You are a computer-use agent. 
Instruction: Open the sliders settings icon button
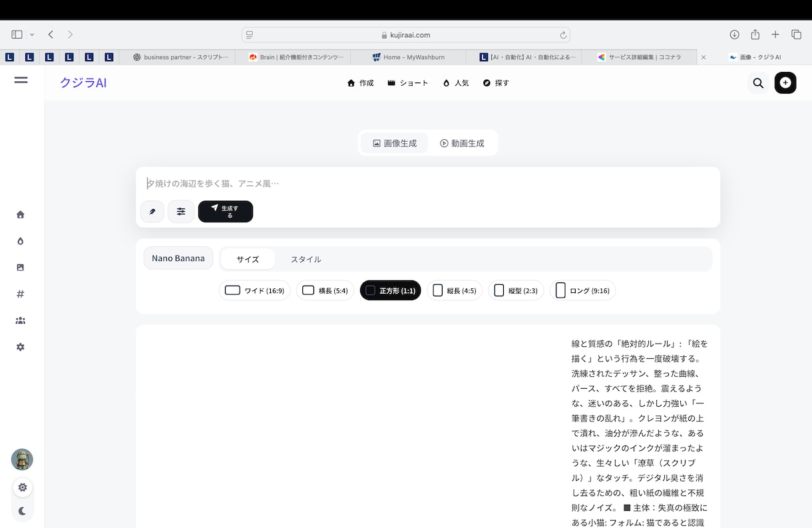click(181, 212)
